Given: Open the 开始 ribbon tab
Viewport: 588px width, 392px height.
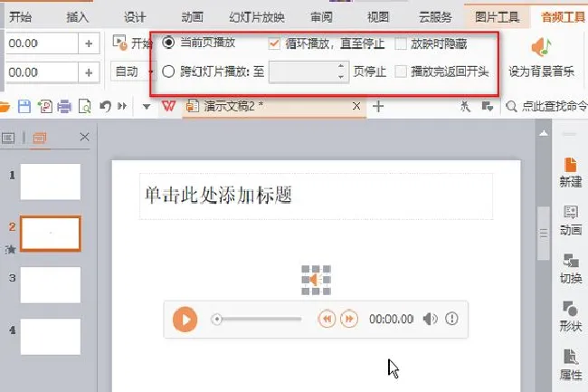Looking at the screenshot, I should tap(20, 17).
